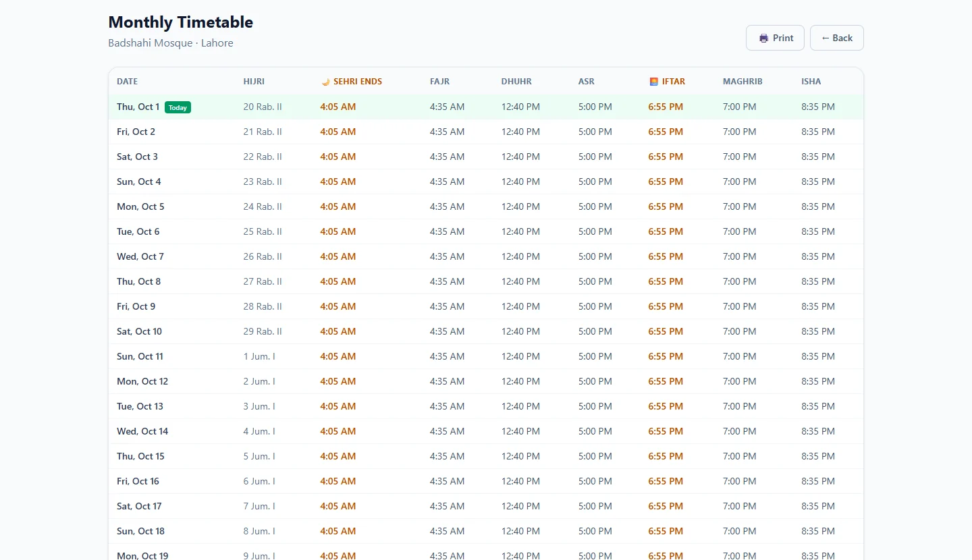This screenshot has width=972, height=560.
Task: Select the Sun, Oct 11 date cell
Action: [140, 356]
